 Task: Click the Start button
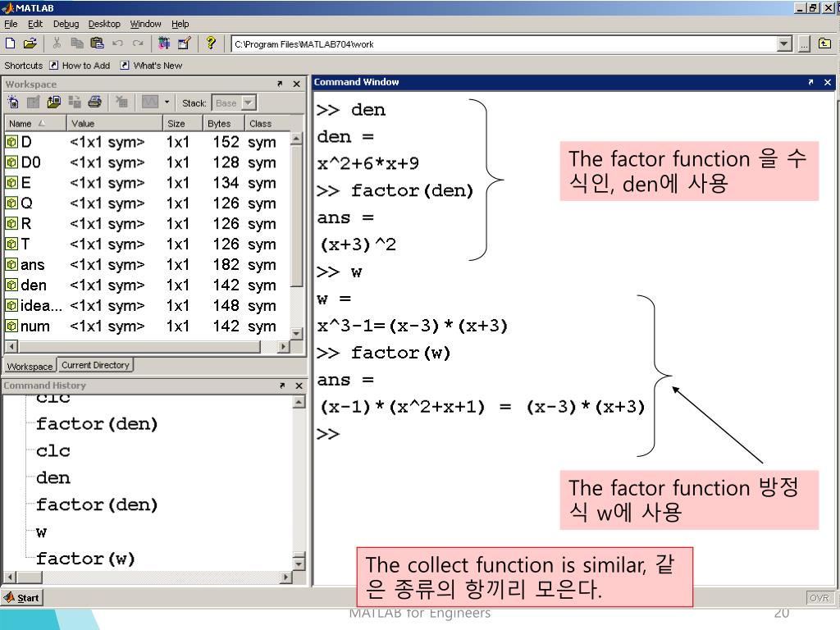pyautogui.click(x=21, y=598)
